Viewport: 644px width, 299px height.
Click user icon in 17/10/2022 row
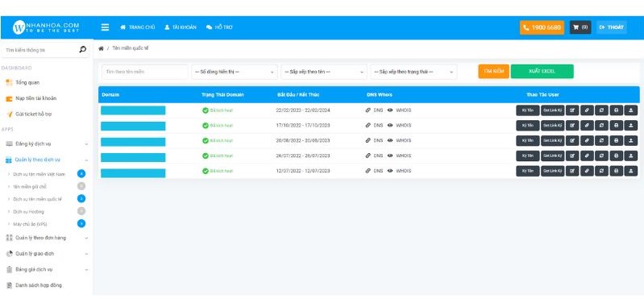631,125
